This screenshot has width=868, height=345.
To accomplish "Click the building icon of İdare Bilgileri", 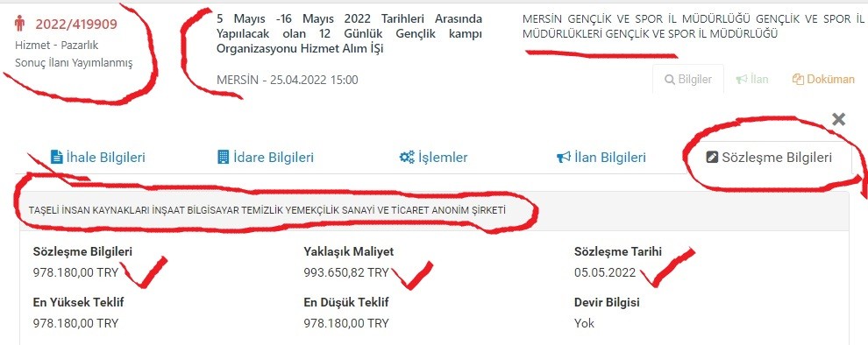I will click(x=223, y=157).
